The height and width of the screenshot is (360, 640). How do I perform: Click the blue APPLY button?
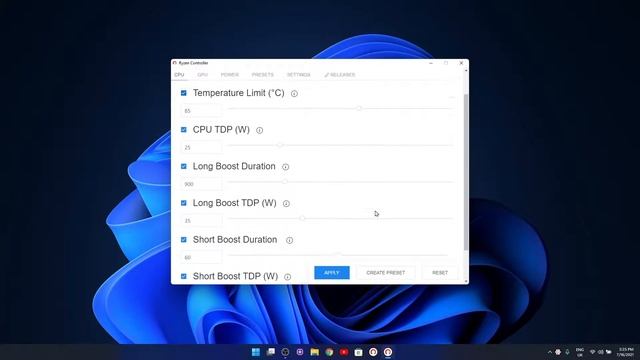[332, 273]
